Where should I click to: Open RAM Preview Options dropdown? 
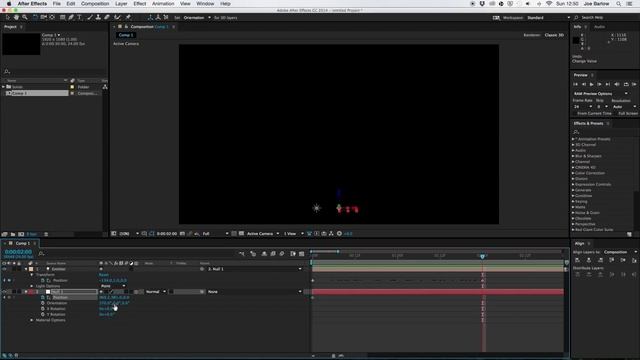click(601, 93)
